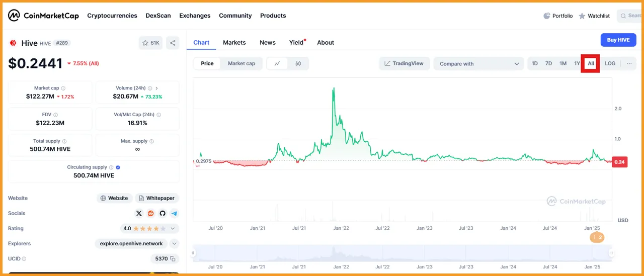The width and height of the screenshot is (644, 276).
Task: Show FDV info tooltip icon
Action: pos(55,115)
